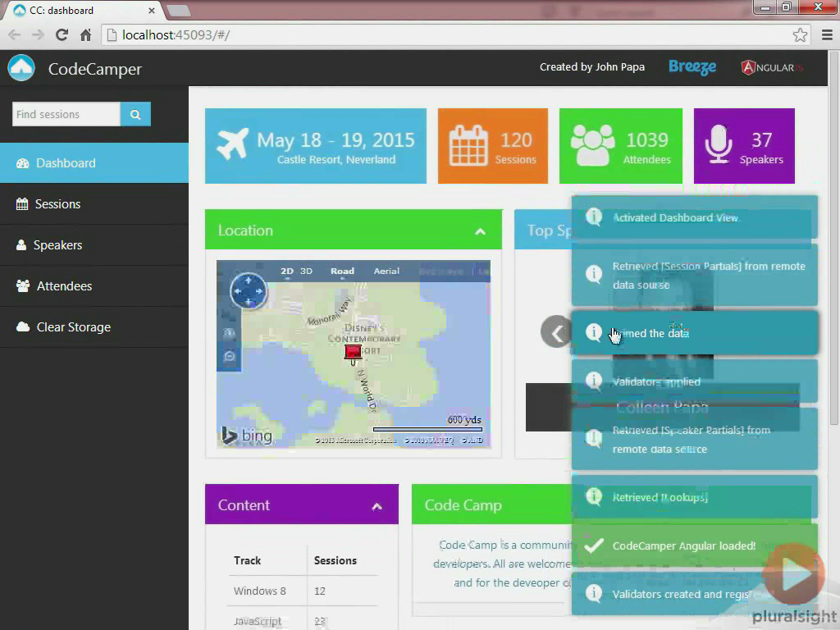Click the Bing logo on map

(247, 436)
